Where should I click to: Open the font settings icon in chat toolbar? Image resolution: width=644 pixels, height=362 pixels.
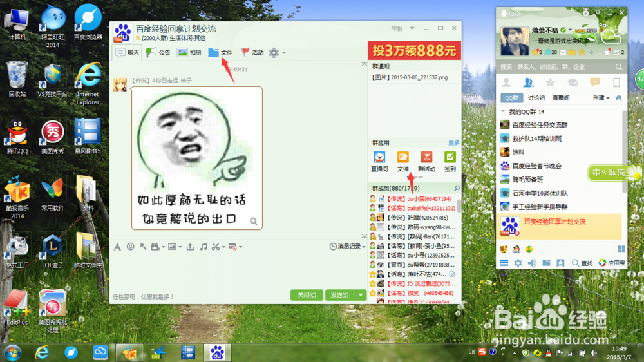tap(117, 247)
